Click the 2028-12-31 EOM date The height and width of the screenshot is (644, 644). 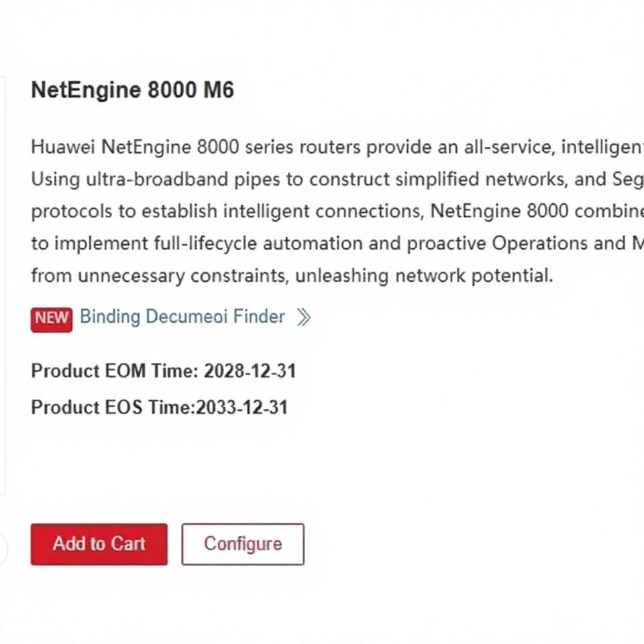[250, 371]
